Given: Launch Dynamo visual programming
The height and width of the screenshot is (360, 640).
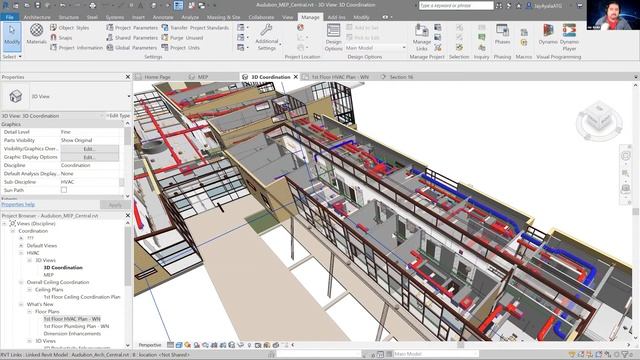Looking at the screenshot, I should coord(548,34).
